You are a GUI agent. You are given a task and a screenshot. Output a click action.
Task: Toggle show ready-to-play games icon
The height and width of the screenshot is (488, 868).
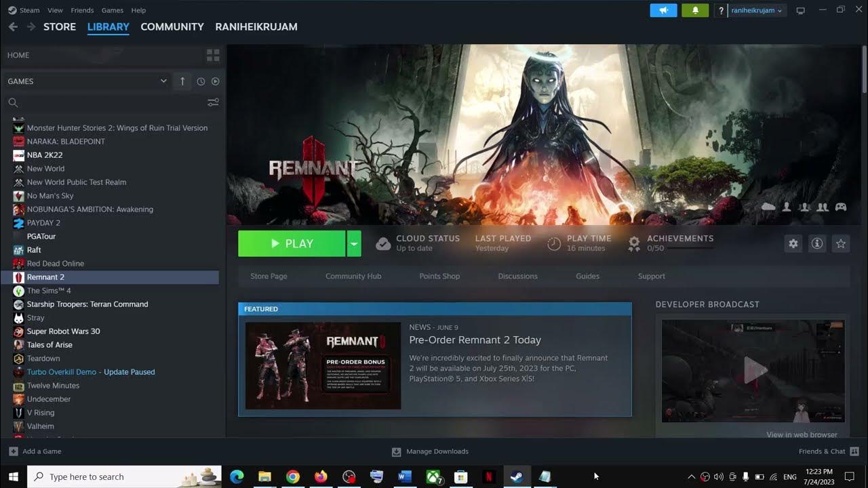[215, 81]
